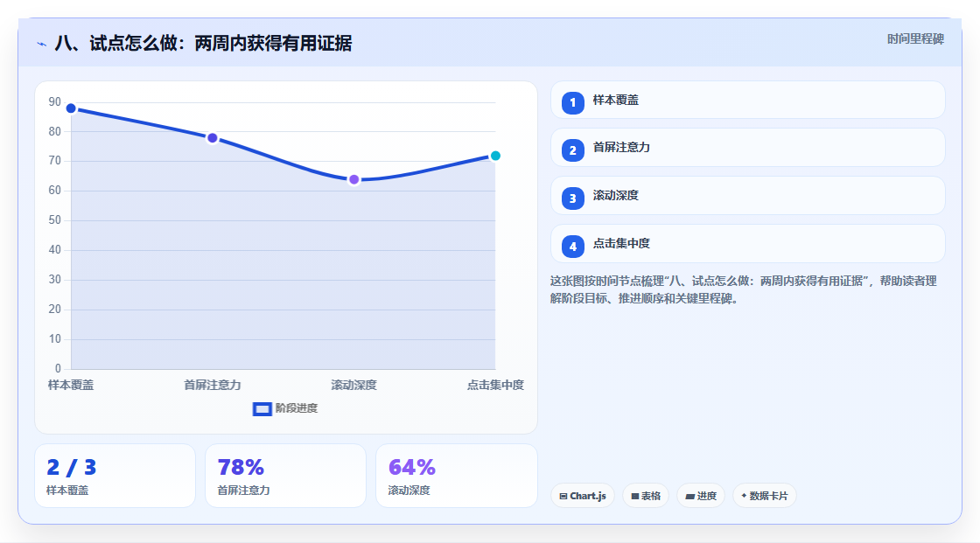Click the x-axis label 点击集中度
980x543 pixels.
click(x=495, y=386)
